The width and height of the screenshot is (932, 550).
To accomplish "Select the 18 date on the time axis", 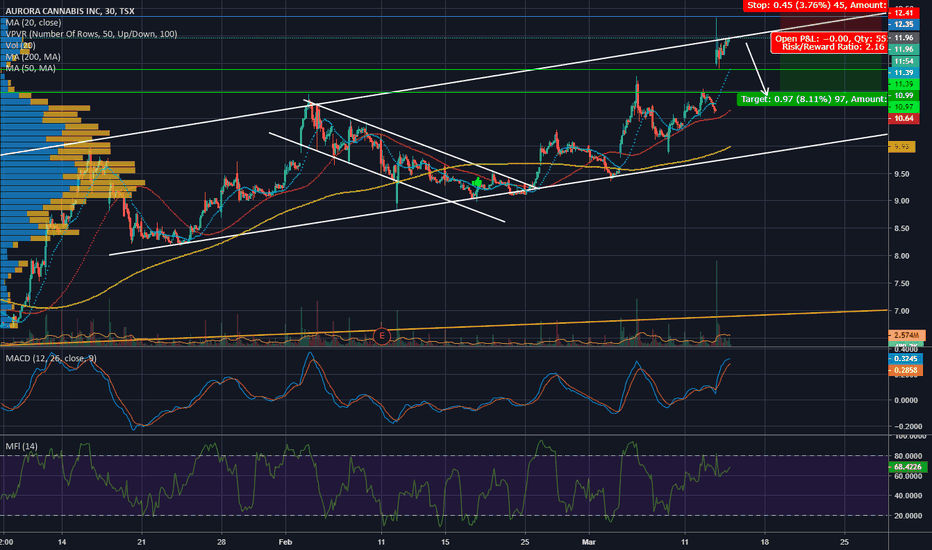I will coord(764,542).
